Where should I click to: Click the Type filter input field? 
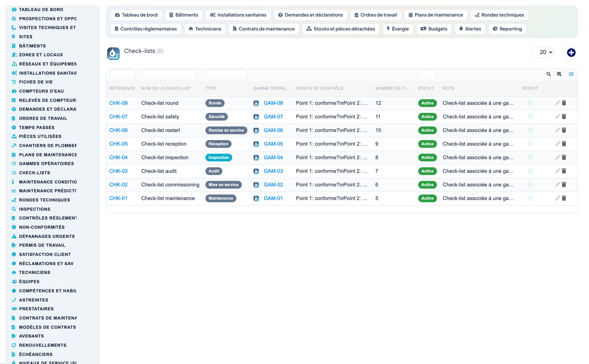(x=226, y=75)
